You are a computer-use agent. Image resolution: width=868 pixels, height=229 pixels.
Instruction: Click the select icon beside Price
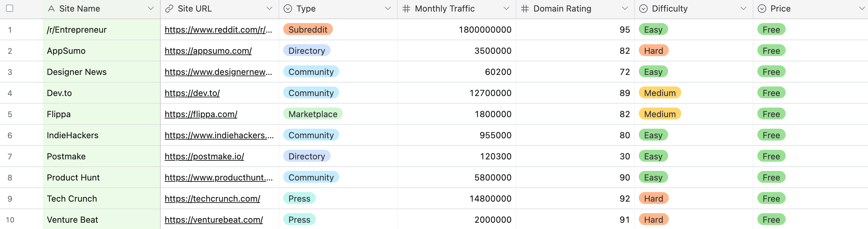pyautogui.click(x=762, y=9)
